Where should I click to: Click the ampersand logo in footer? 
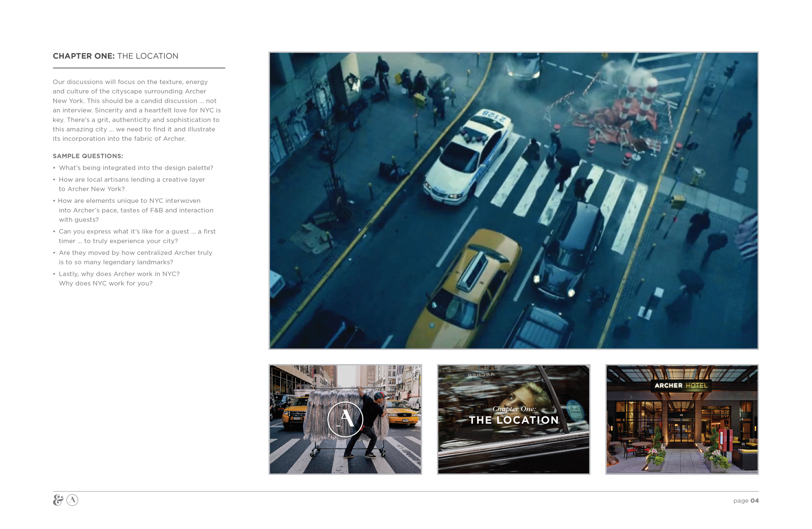pos(58,500)
